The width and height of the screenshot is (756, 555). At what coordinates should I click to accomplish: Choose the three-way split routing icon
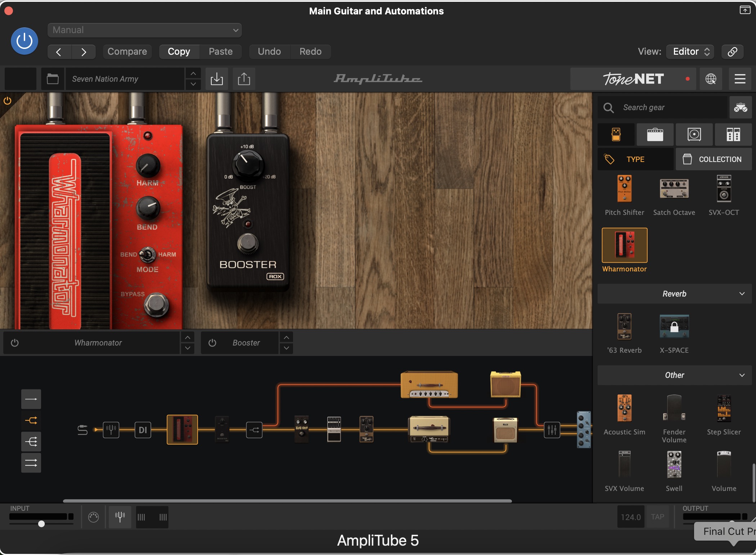[x=31, y=442]
